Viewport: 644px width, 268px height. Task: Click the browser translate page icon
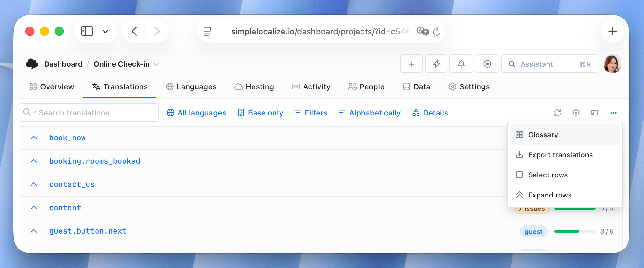coord(423,31)
